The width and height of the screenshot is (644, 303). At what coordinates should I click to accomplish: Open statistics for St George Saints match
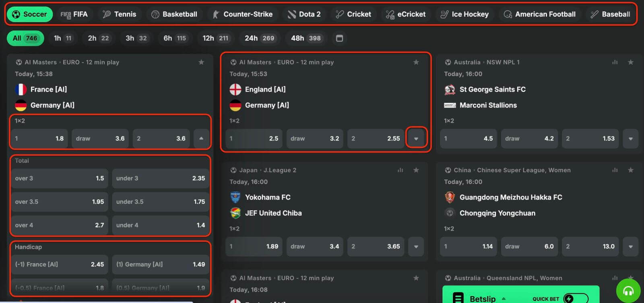point(615,62)
